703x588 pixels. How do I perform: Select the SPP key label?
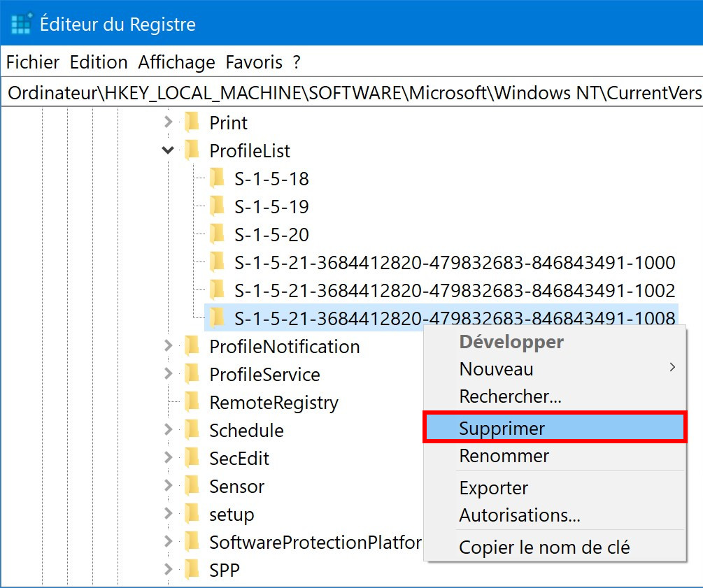[224, 571]
